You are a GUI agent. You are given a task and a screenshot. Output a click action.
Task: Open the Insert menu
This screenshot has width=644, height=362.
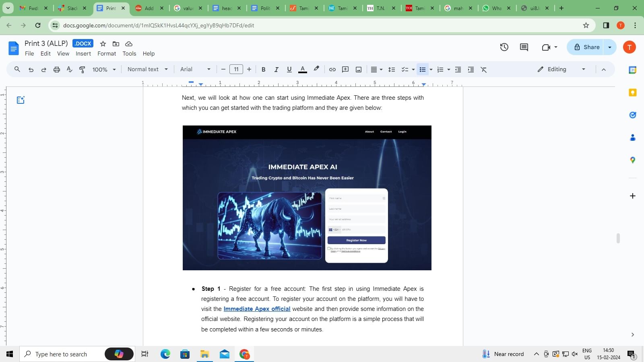coord(83,53)
